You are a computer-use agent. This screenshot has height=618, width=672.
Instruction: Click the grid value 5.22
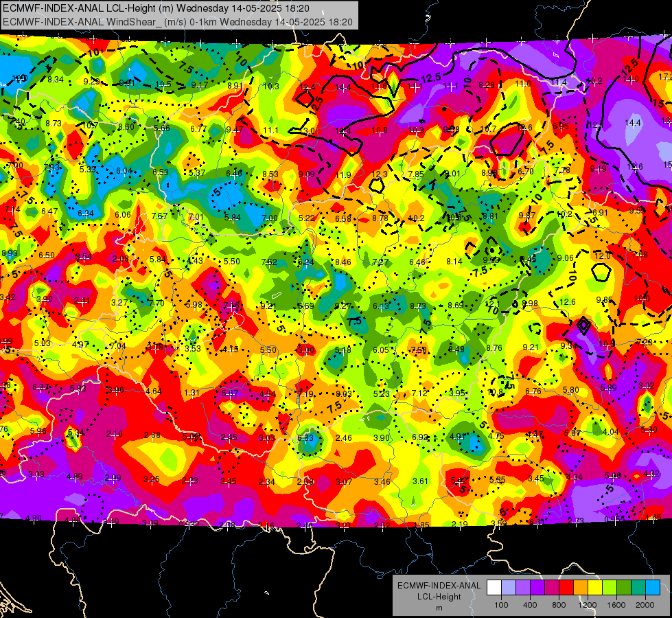306,218
